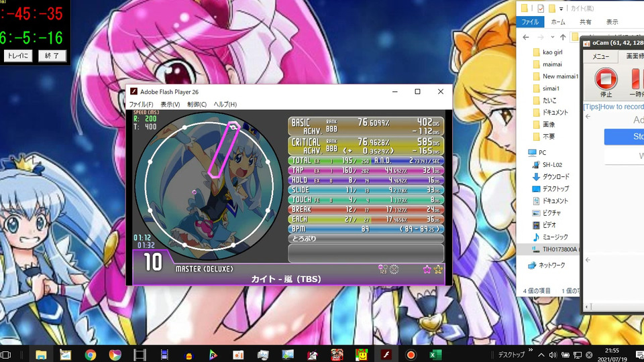Screen dimensions: 644x362
Task: Click the gold star icon in Flash Player
Action: click(438, 269)
